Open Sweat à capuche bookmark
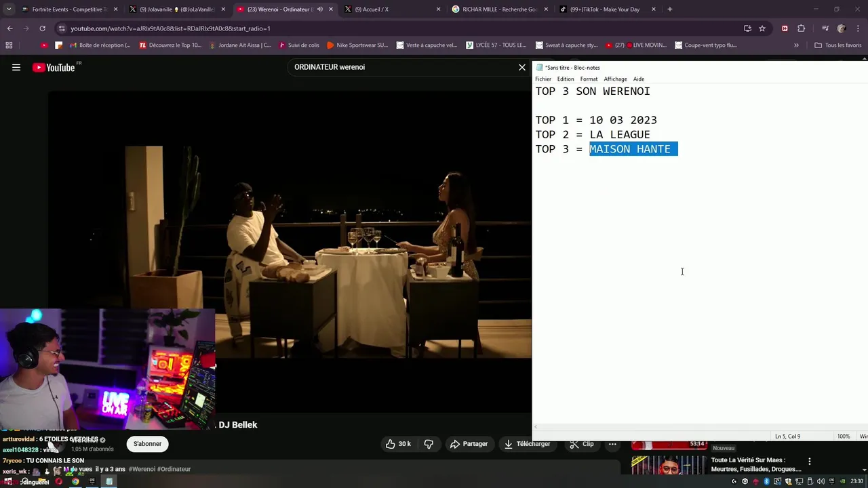Screen dimensions: 868x488 567,45
